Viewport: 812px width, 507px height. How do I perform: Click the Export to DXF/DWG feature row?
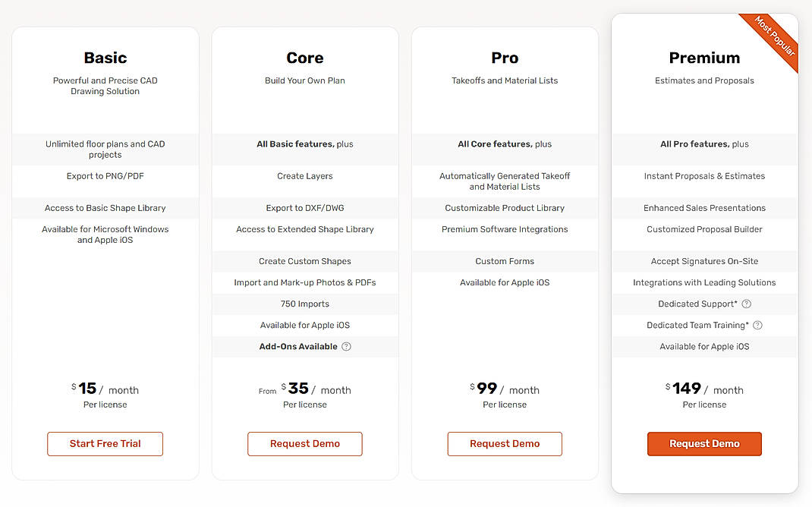(x=304, y=207)
